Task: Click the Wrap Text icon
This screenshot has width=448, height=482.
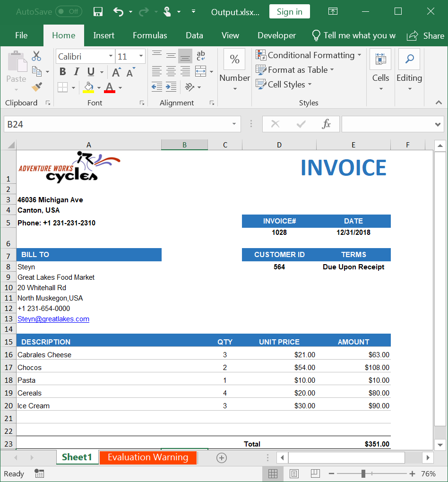Action: 201,56
